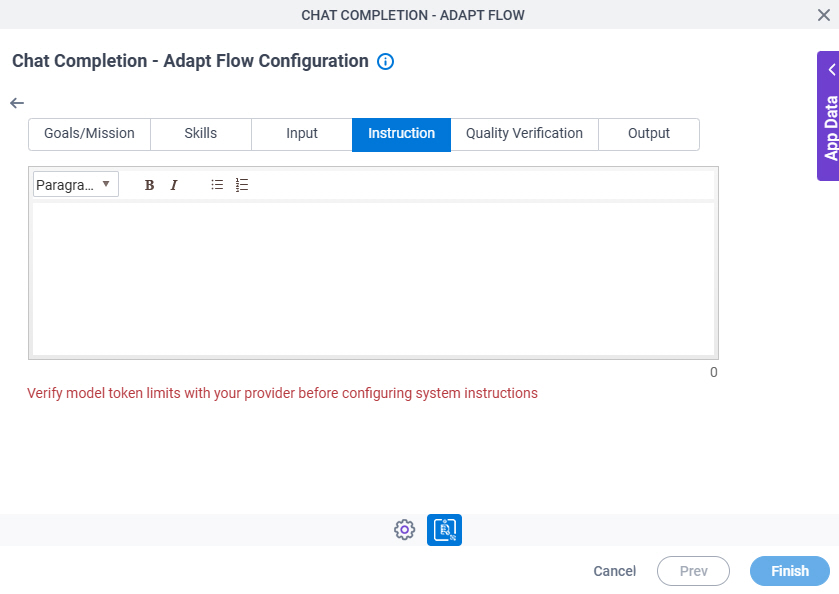Click the token limits warning text
This screenshot has height=594, width=839.
pos(283,393)
